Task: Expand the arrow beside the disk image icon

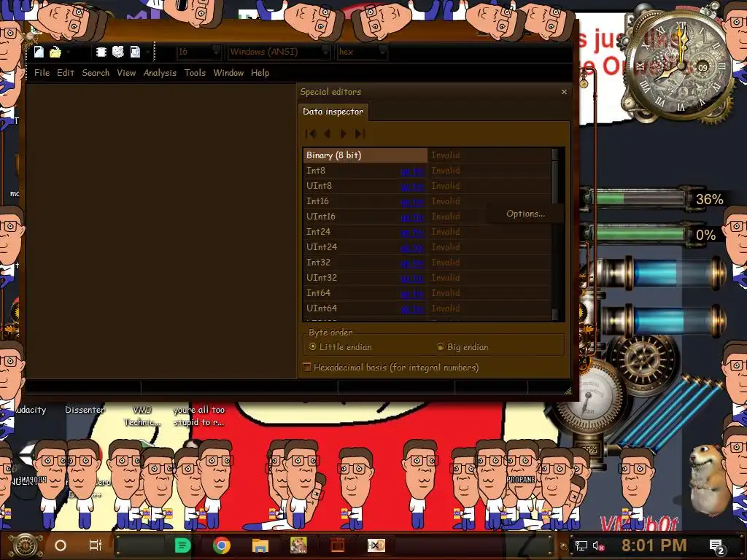Action: [x=147, y=52]
